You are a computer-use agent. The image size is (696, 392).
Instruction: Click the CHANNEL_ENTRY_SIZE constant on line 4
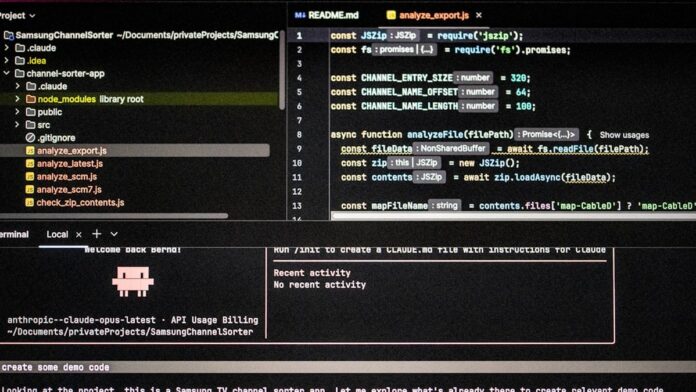[407, 78]
